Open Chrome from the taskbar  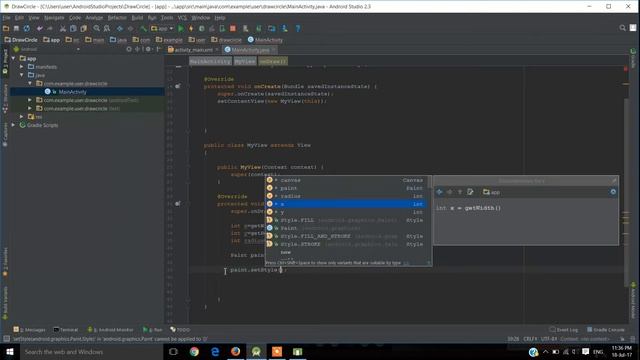(194, 352)
